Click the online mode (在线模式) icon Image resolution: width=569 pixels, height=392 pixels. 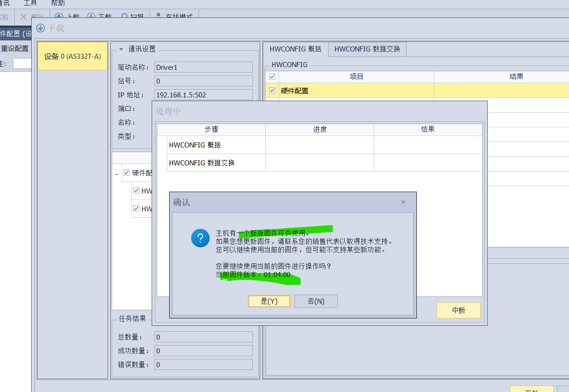click(159, 15)
